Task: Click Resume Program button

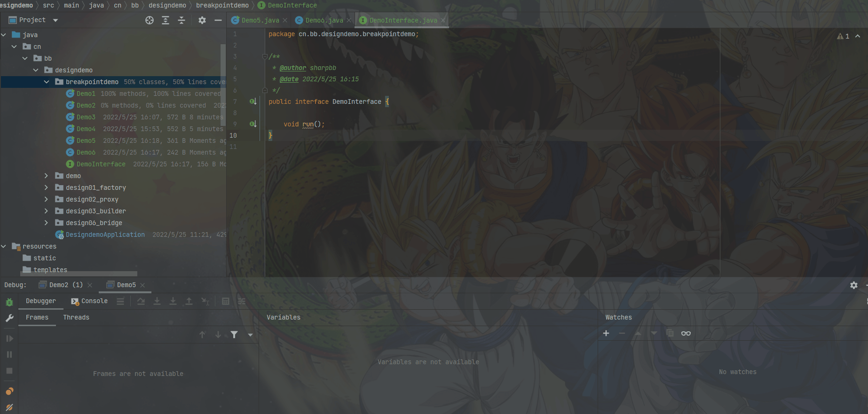Action: tap(9, 338)
